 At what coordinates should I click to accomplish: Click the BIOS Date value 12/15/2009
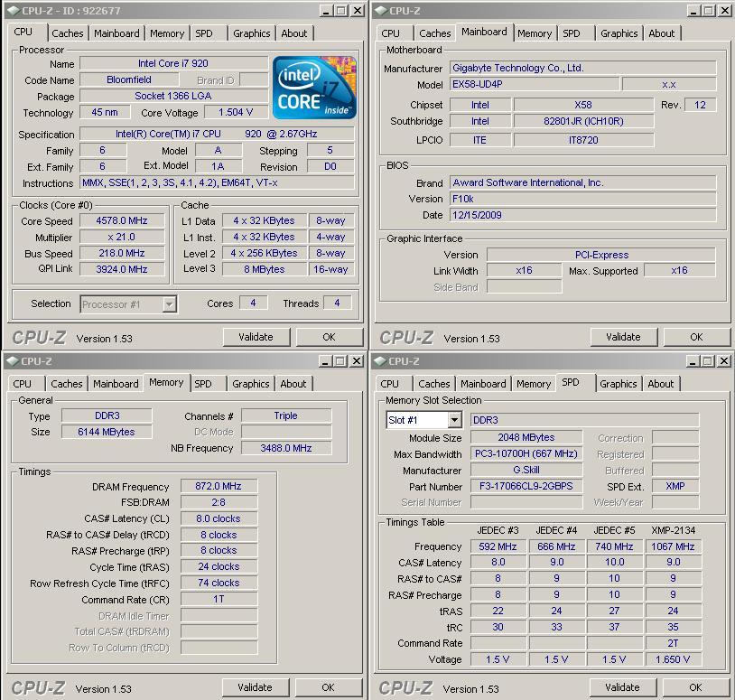tap(583, 215)
